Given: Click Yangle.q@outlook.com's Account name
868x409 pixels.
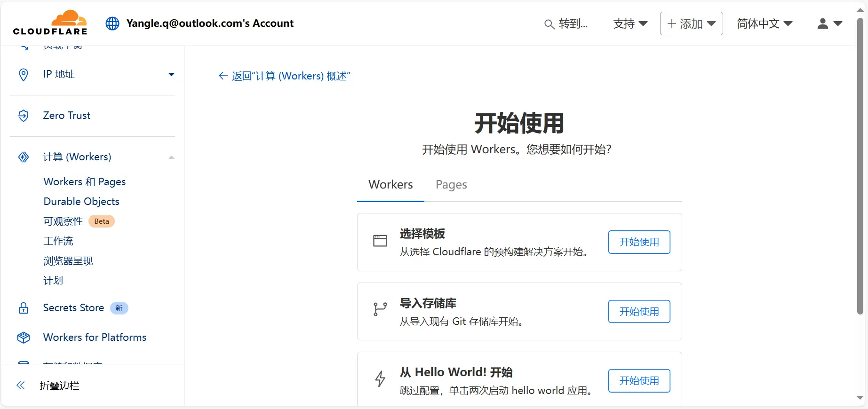Looking at the screenshot, I should (x=210, y=24).
